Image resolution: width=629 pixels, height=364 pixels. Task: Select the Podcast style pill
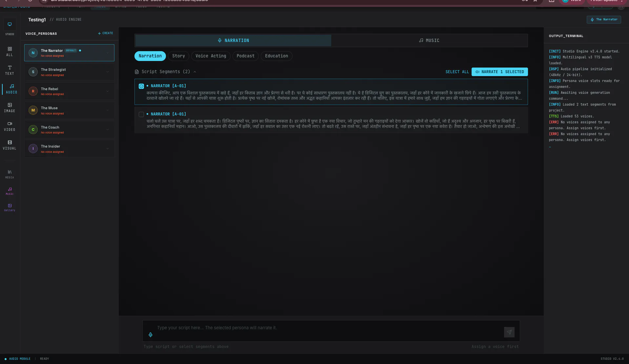[246, 56]
